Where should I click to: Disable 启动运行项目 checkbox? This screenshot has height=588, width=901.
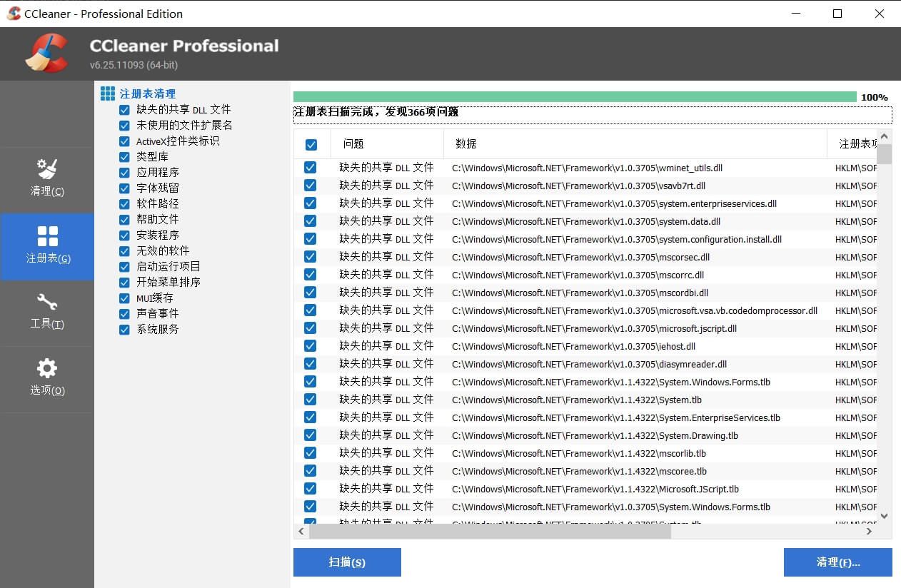[x=124, y=267]
